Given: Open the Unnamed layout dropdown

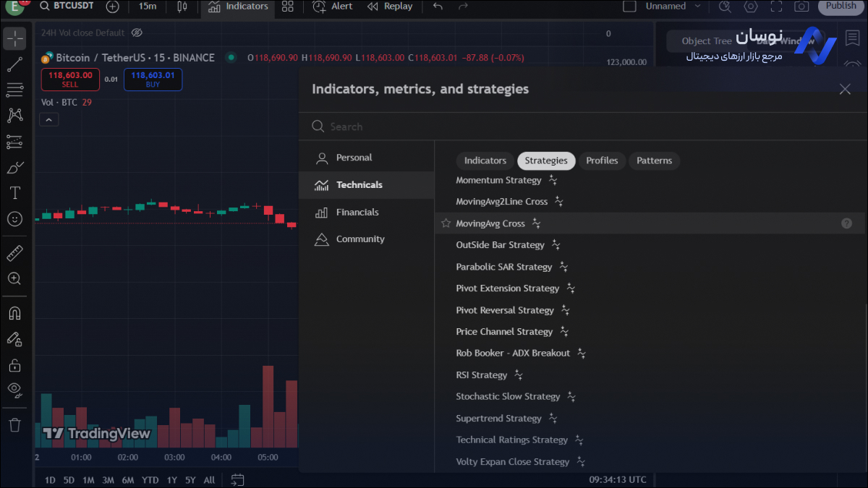Looking at the screenshot, I should coord(673,7).
